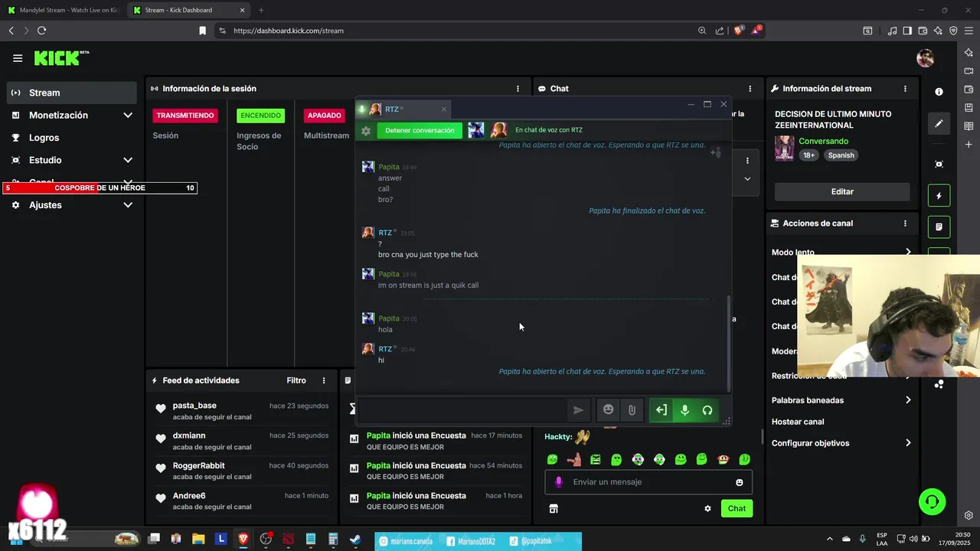The image size is (980, 551).
Task: Click the 18+ tag in stream info
Action: pos(808,155)
